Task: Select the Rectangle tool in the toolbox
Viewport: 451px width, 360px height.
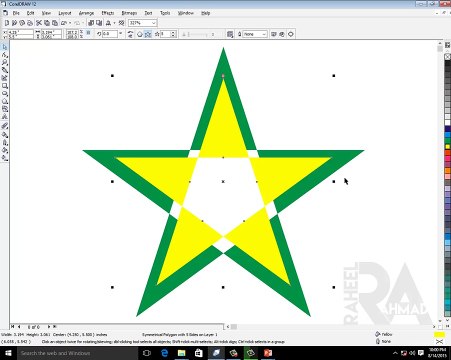Action: [x=5, y=86]
